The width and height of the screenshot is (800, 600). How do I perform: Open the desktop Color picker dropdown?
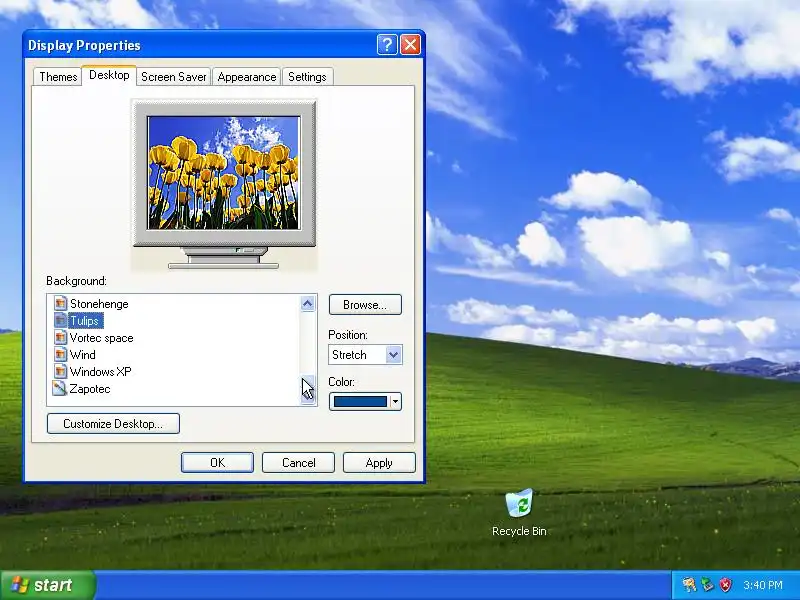tap(365, 402)
